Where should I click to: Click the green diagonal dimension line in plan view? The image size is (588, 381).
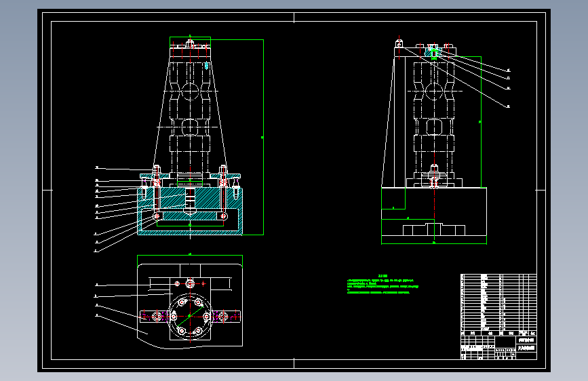(190, 316)
